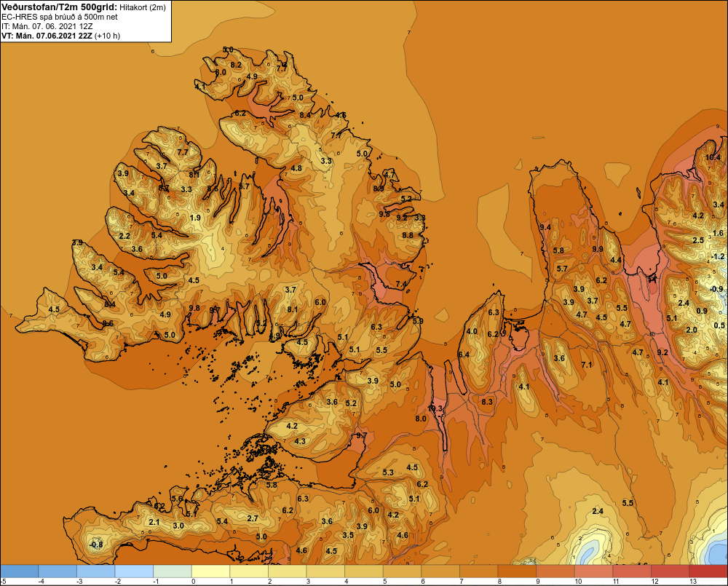
Task: Click the '2.7' temperature value
Action: 253,519
